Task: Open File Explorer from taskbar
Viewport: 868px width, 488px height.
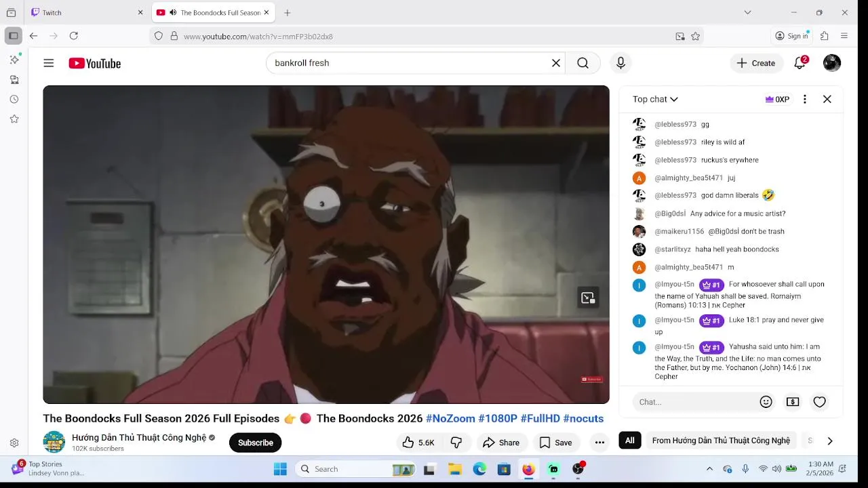Action: tap(455, 469)
